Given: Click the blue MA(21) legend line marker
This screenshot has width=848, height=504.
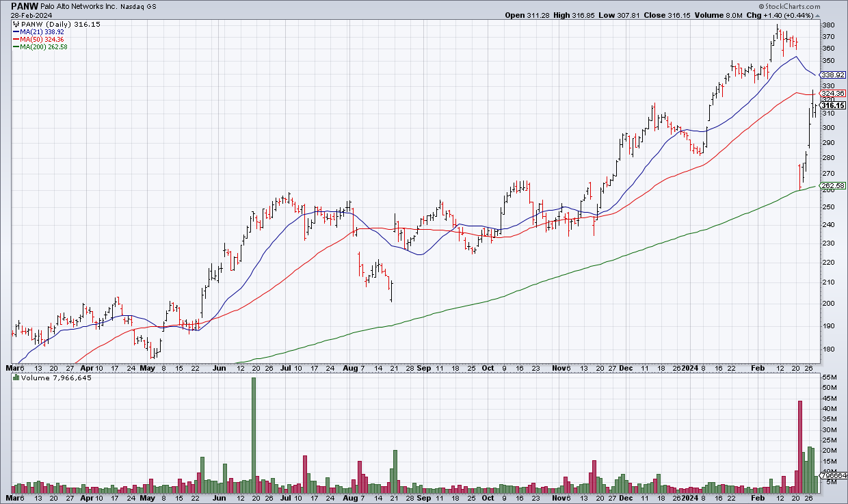Looking at the screenshot, I should [15, 32].
